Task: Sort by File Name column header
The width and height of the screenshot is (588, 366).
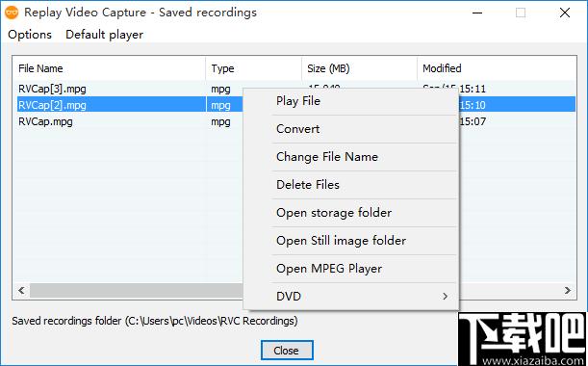Action: [109, 68]
